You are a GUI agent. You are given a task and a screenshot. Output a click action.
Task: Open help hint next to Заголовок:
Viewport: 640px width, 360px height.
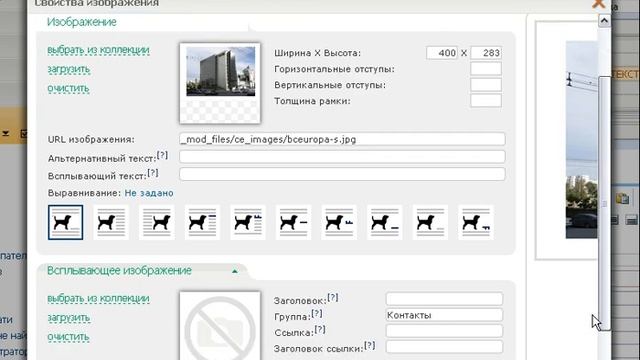[x=333, y=298]
